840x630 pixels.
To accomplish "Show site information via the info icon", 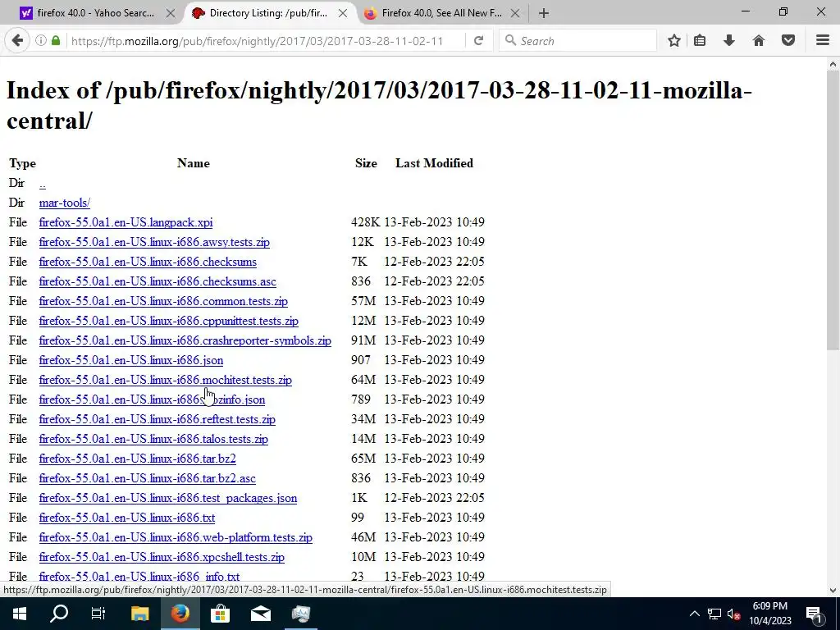I will point(41,40).
